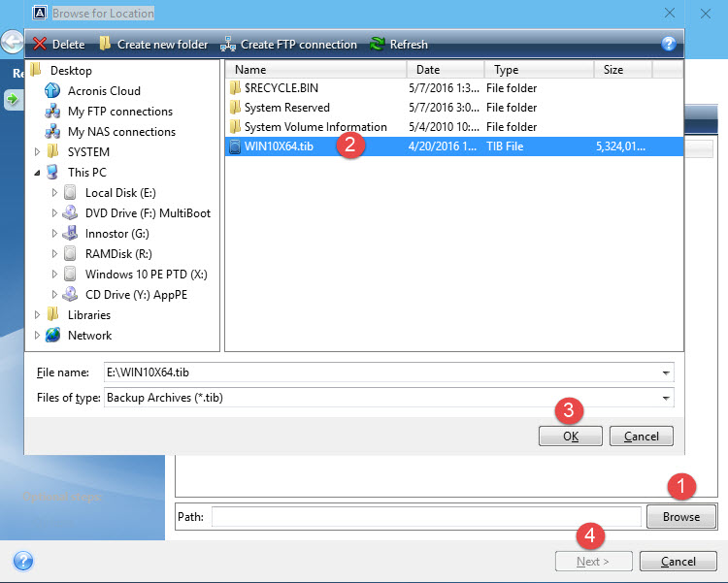Expand the SYSTEM tree node
Viewport: 728px width, 583px height.
pos(37,151)
